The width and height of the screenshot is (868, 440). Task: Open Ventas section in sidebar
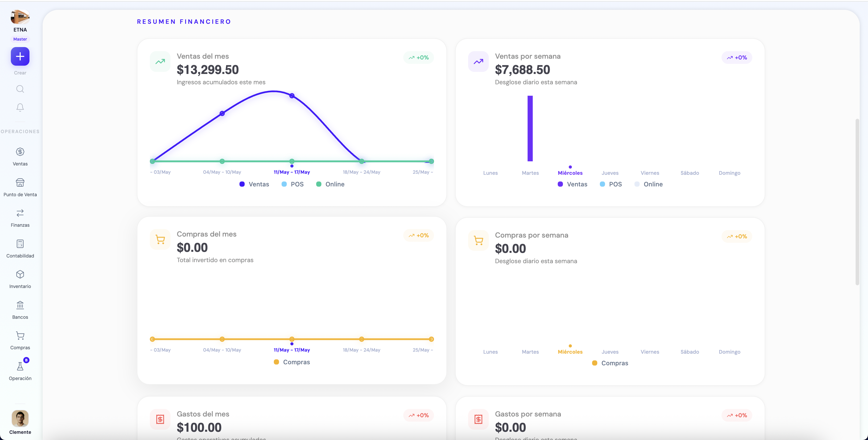[20, 157]
